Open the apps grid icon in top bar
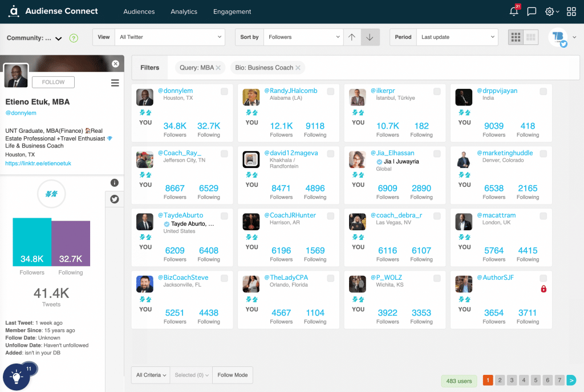 [571, 11]
